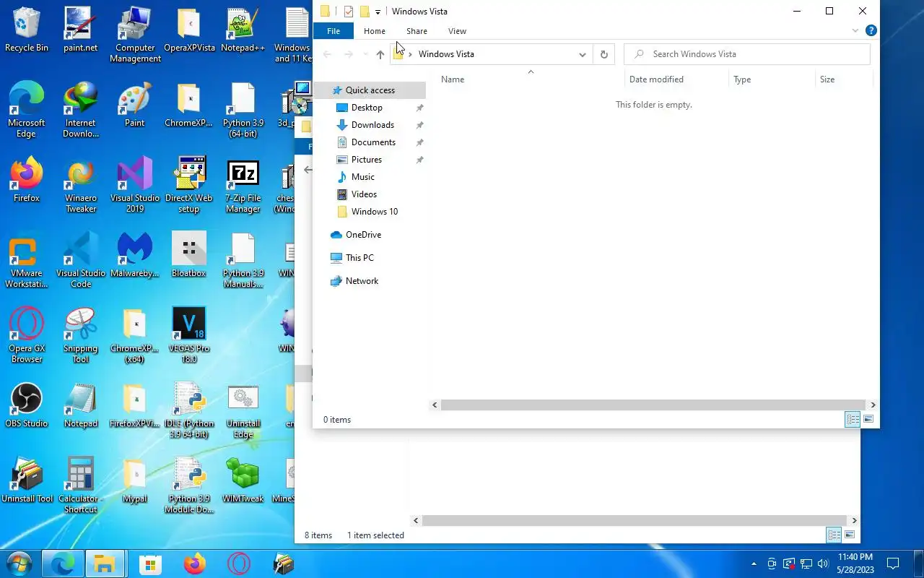Launch Notepad desktop shortcut
The height and width of the screenshot is (578, 924).
point(80,406)
